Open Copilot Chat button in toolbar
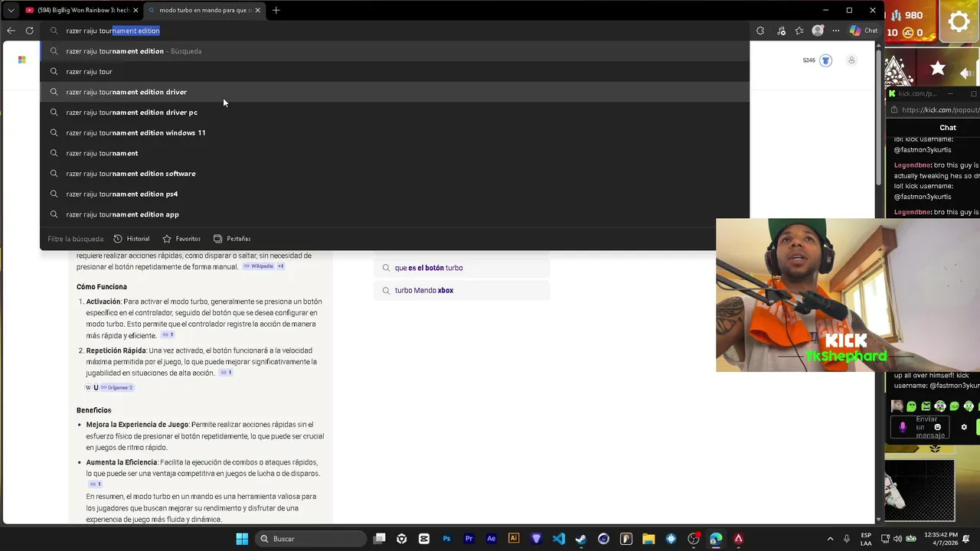 [864, 31]
